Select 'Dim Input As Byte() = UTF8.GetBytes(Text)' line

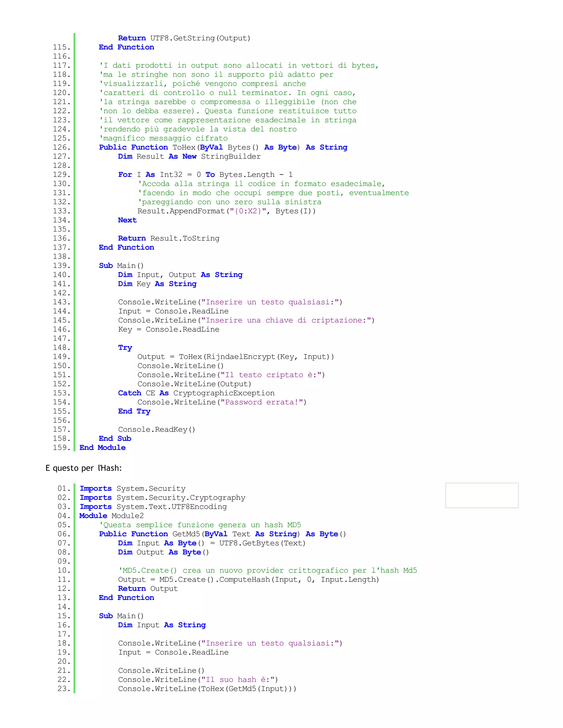click(212, 543)
